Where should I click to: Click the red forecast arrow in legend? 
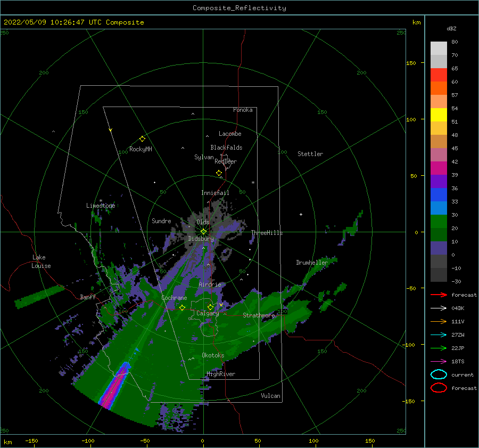coord(439,295)
